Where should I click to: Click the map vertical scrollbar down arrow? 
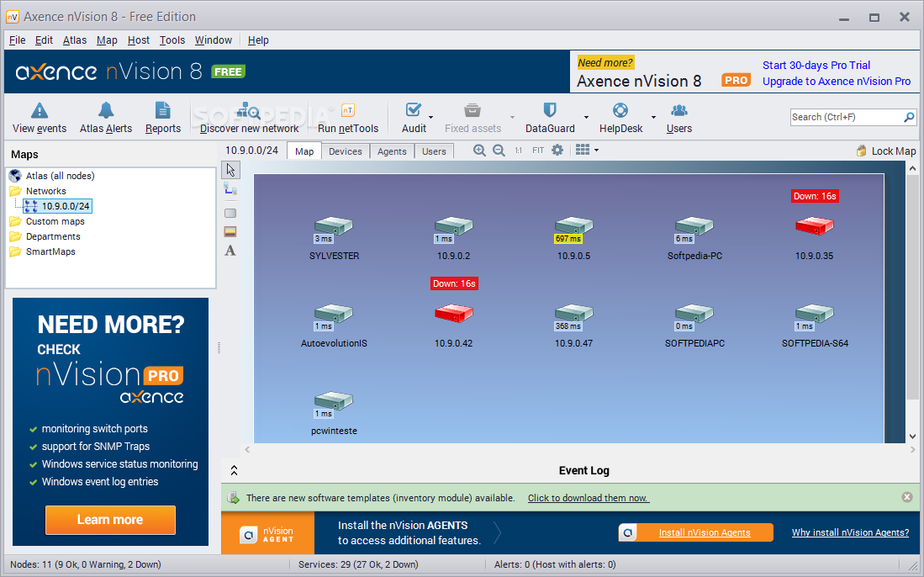tap(913, 437)
